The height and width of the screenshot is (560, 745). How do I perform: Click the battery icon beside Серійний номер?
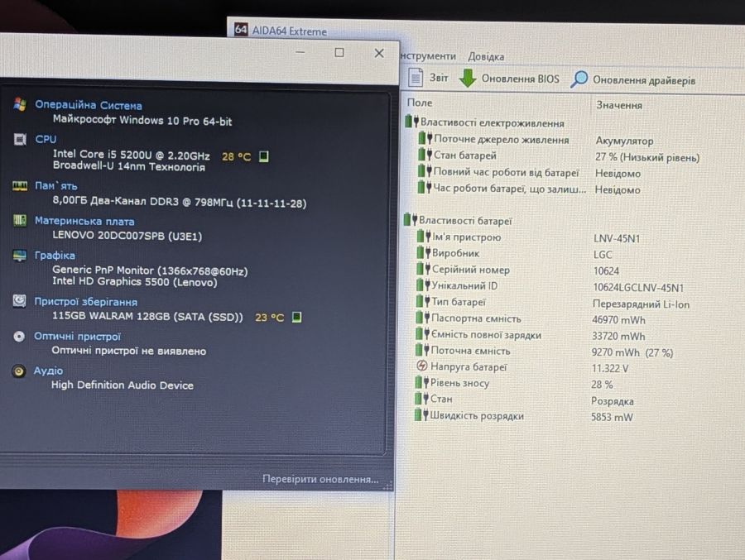[x=423, y=270]
